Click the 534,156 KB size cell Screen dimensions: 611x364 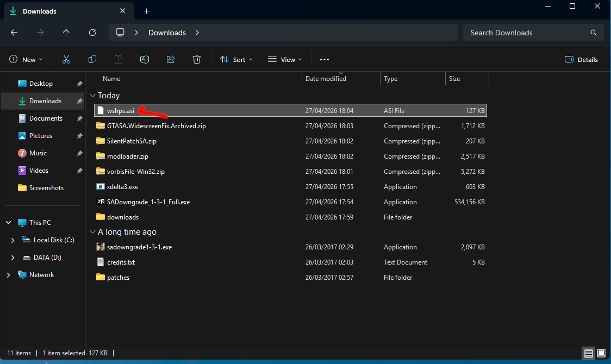469,202
